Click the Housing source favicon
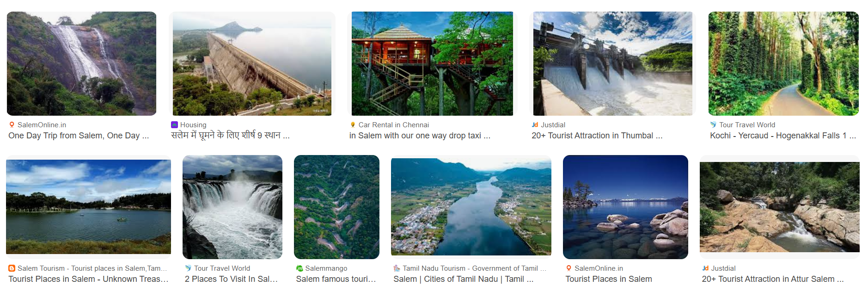This screenshot has width=868, height=292. pos(174,125)
